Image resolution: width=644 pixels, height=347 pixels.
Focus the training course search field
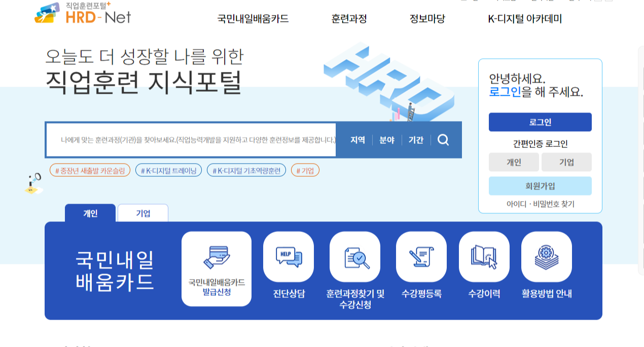pyautogui.click(x=191, y=140)
